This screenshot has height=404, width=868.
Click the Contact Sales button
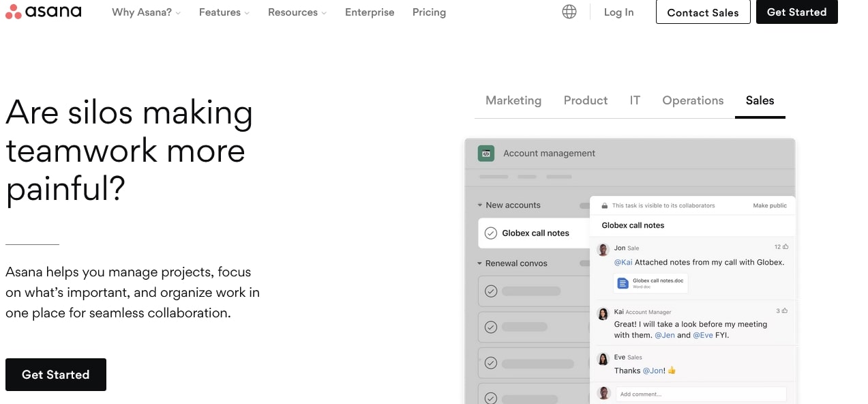pos(703,12)
